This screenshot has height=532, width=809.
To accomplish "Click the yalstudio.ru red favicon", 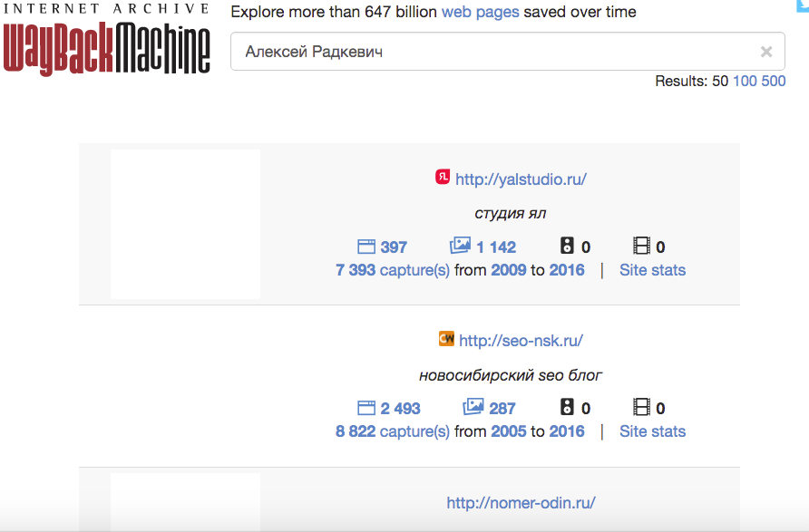I will (x=443, y=177).
